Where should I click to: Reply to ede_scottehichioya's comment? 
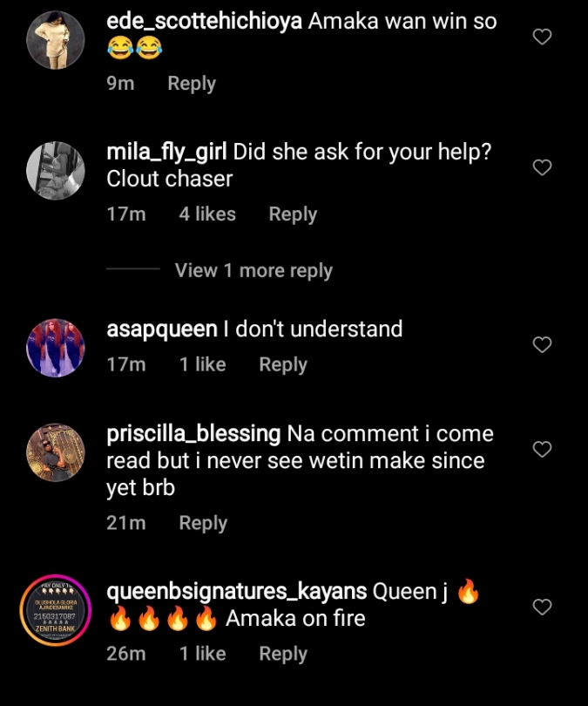(x=192, y=84)
